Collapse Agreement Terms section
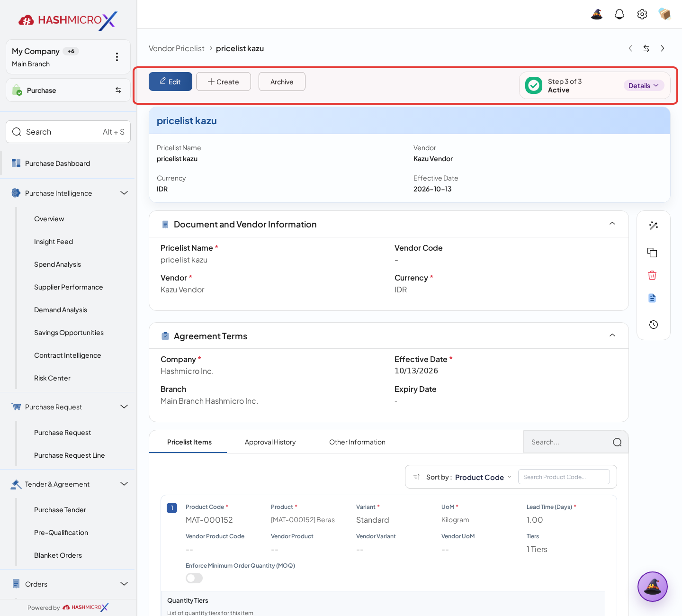 612,335
